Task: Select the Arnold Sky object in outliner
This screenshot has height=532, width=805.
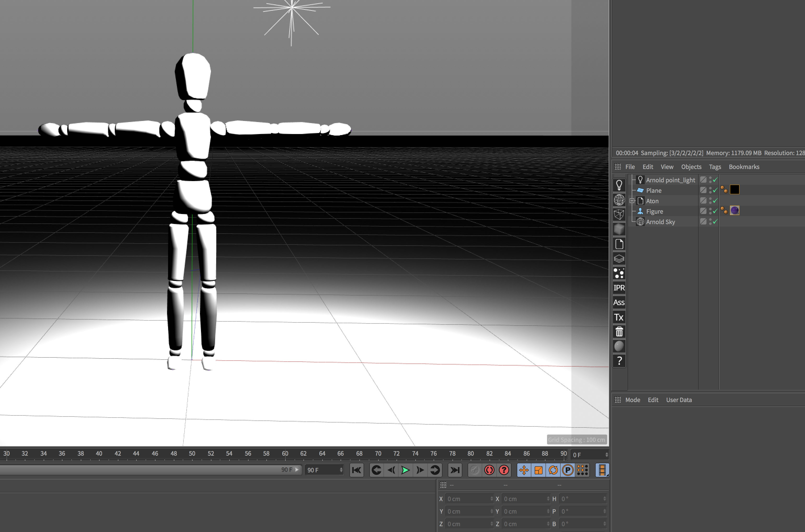Action: (660, 222)
